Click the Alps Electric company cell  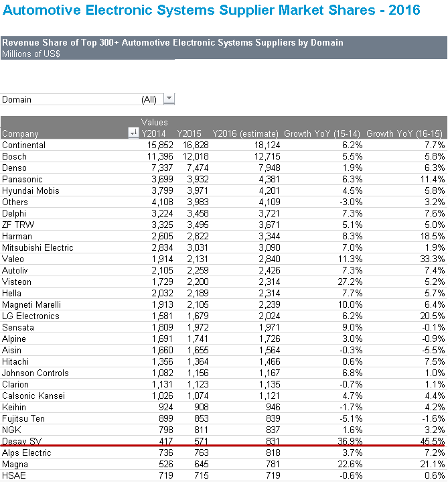point(26,453)
